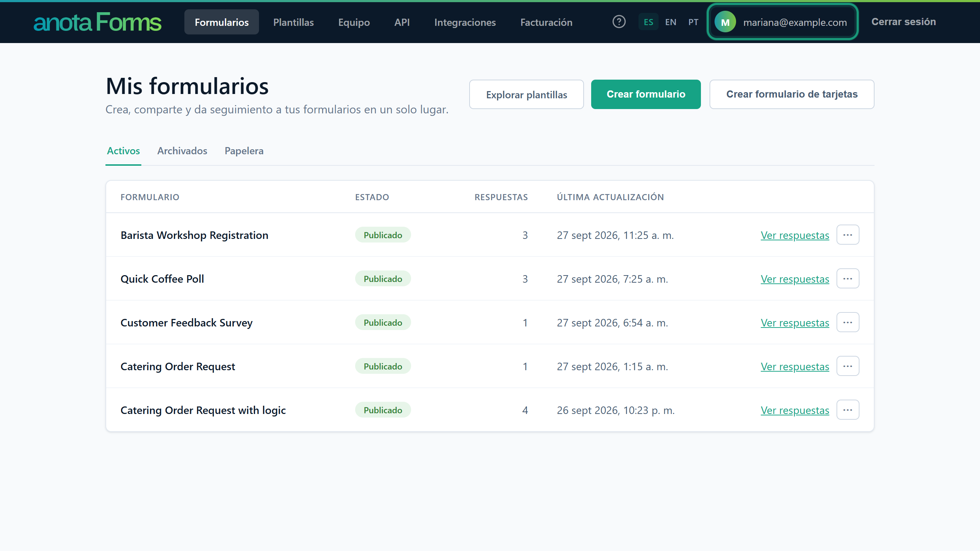Open the Customer Feedback Survey form
Viewport: 980px width, 551px height.
point(187,323)
